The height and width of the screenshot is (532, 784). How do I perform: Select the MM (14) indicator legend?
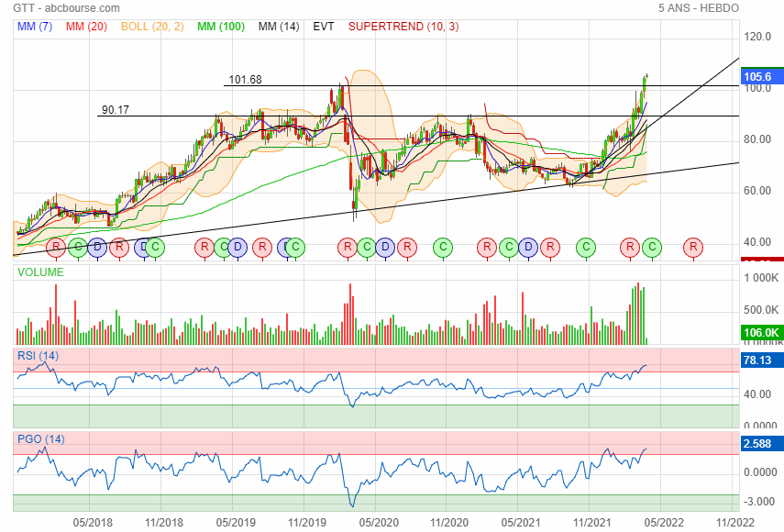[x=279, y=27]
